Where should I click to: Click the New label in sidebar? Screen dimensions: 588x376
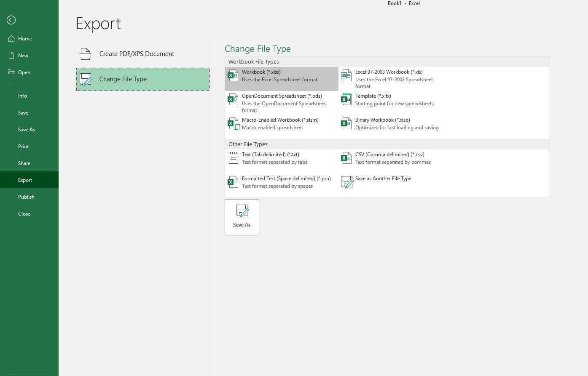[x=23, y=56]
